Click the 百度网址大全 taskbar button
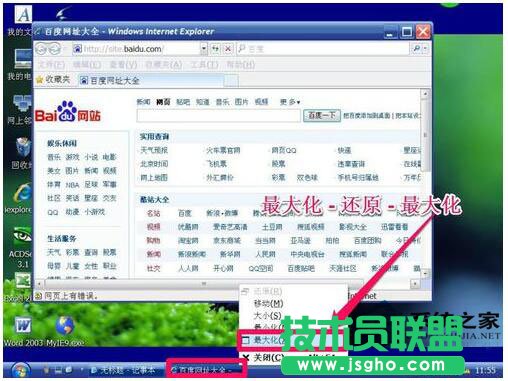This screenshot has width=508, height=381. pos(206,370)
